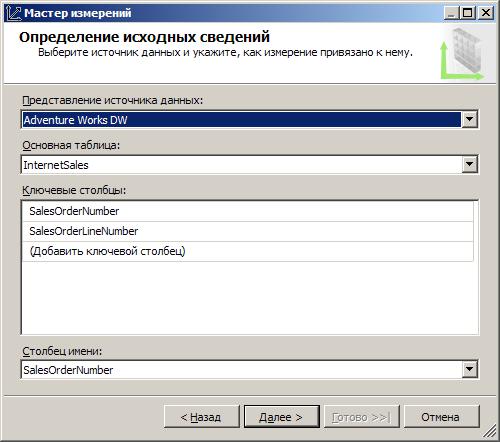Open the Столбец имени dropdown arrow
Image resolution: width=500 pixels, height=442 pixels.
coord(469,369)
